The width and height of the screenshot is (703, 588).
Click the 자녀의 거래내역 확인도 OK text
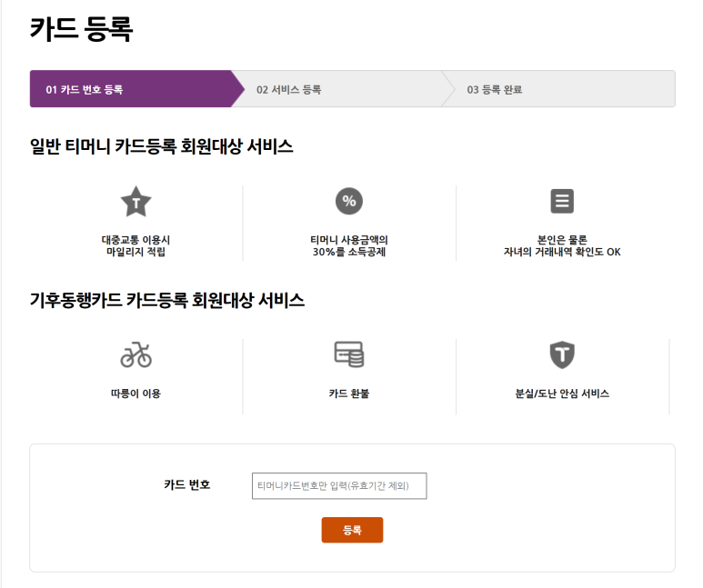[562, 252]
